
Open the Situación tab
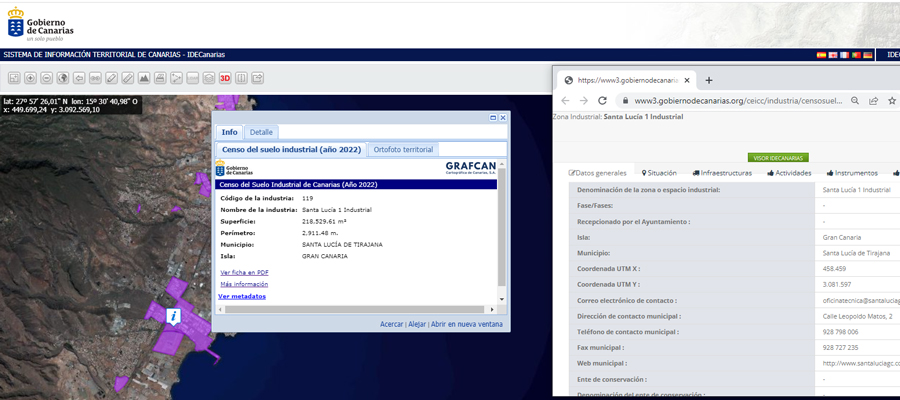pos(659,173)
